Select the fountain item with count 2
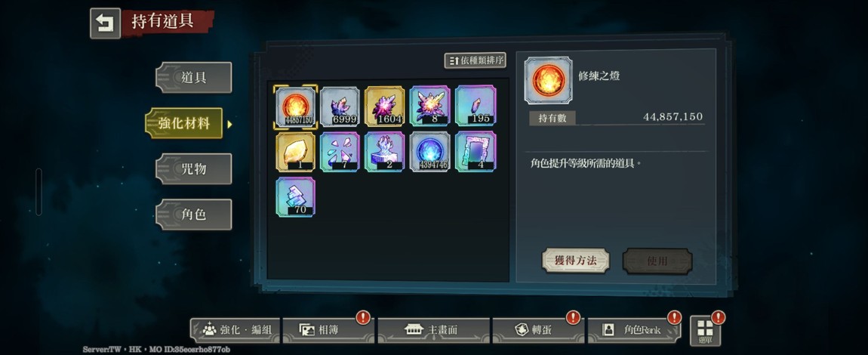868x355 pixels. [385, 152]
